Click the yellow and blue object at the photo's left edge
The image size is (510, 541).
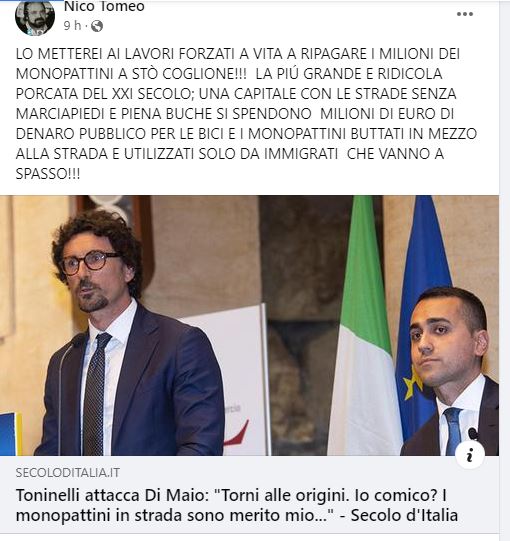pyautogui.click(x=10, y=434)
